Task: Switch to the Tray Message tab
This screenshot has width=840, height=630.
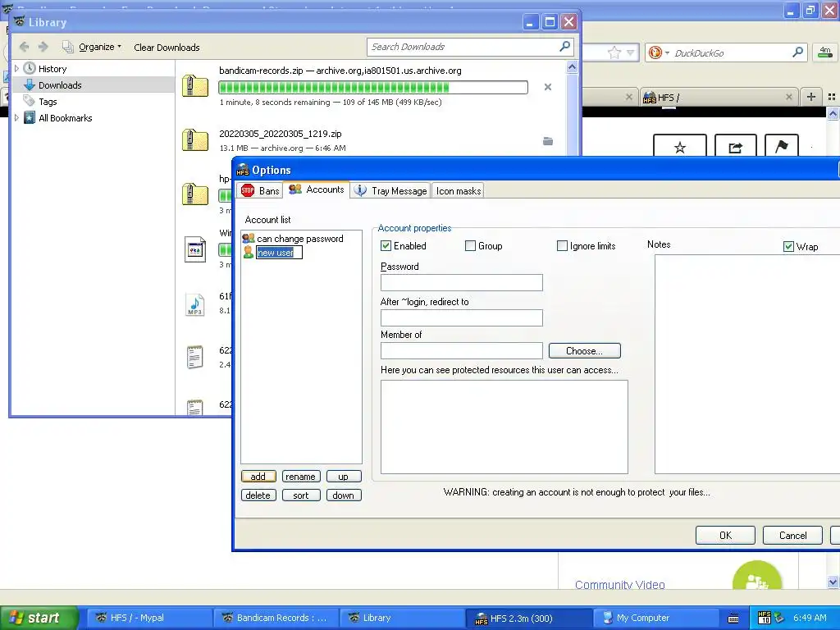Action: click(391, 190)
